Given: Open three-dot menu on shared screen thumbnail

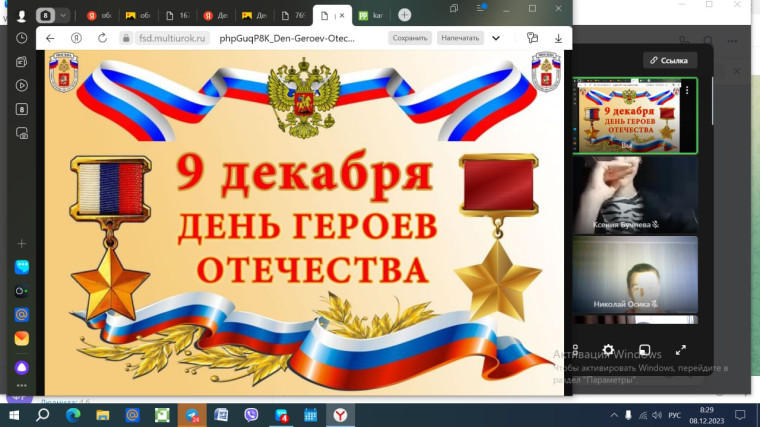Looking at the screenshot, I should [x=688, y=90].
